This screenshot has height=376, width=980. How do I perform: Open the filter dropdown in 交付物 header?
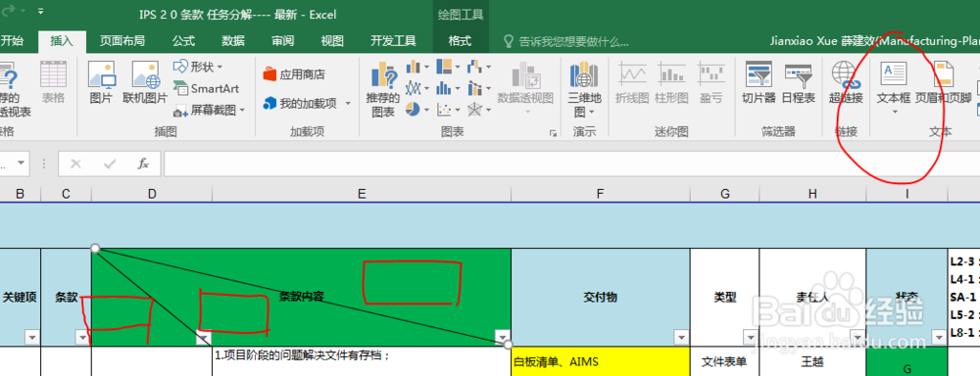(x=681, y=337)
